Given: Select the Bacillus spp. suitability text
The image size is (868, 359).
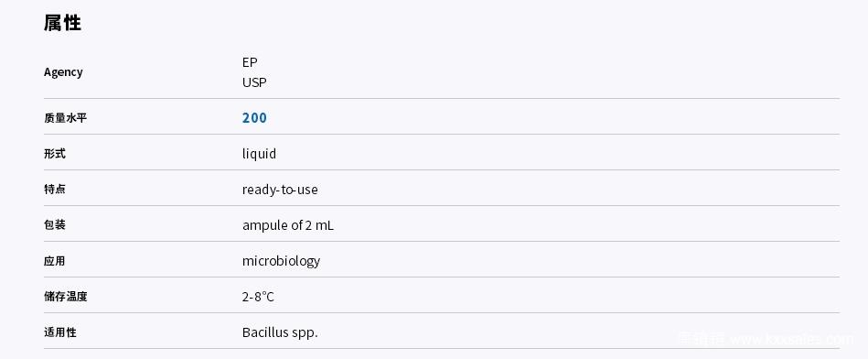Looking at the screenshot, I should 280,332.
